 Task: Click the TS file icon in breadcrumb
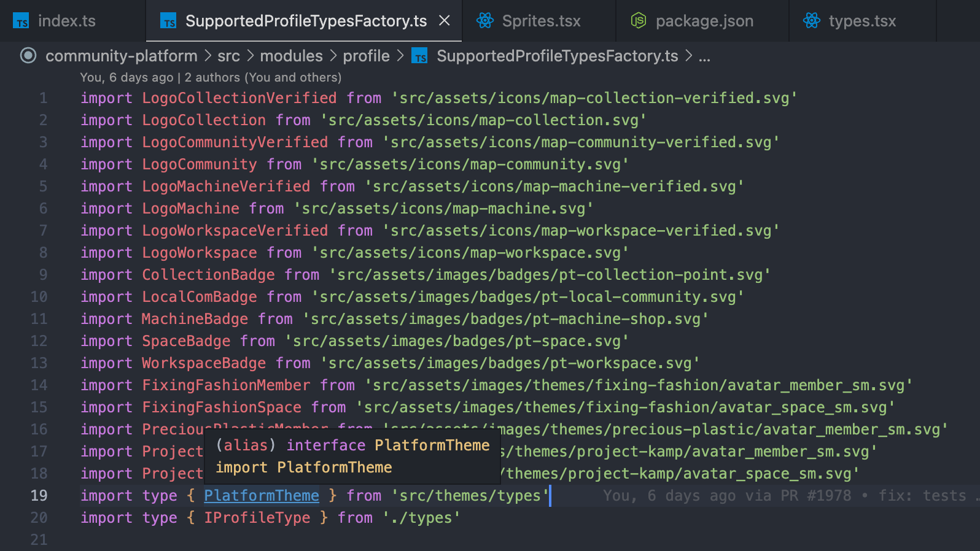419,56
